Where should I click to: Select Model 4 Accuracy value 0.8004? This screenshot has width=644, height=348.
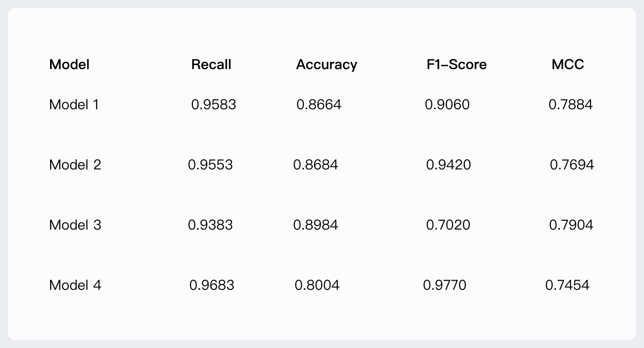coord(317,285)
